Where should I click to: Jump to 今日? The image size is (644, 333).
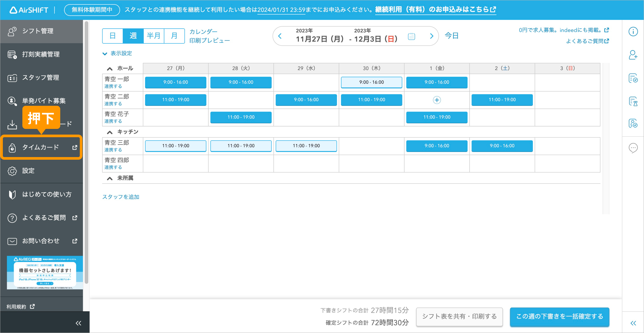point(452,36)
